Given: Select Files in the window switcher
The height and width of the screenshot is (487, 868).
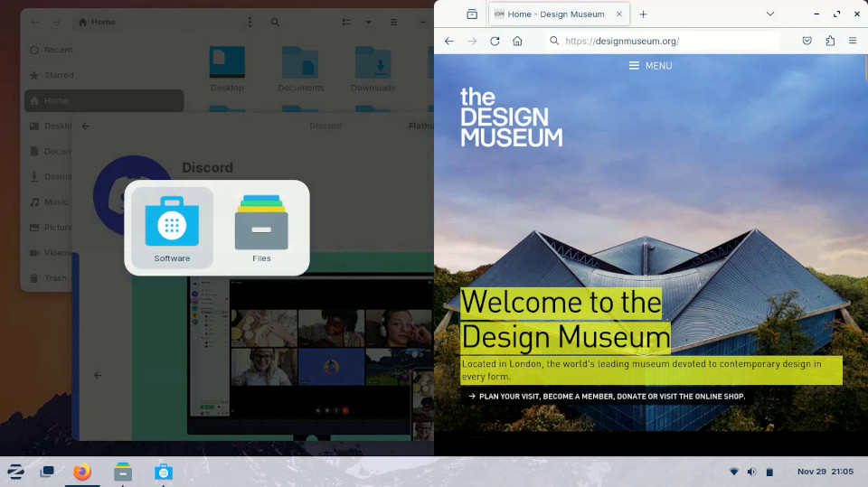Looking at the screenshot, I should pos(261,228).
